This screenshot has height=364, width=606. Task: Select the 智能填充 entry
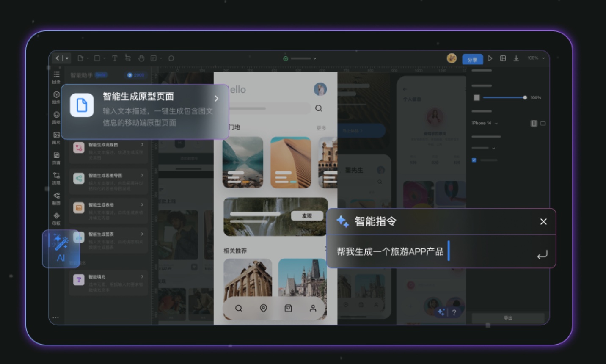click(109, 283)
